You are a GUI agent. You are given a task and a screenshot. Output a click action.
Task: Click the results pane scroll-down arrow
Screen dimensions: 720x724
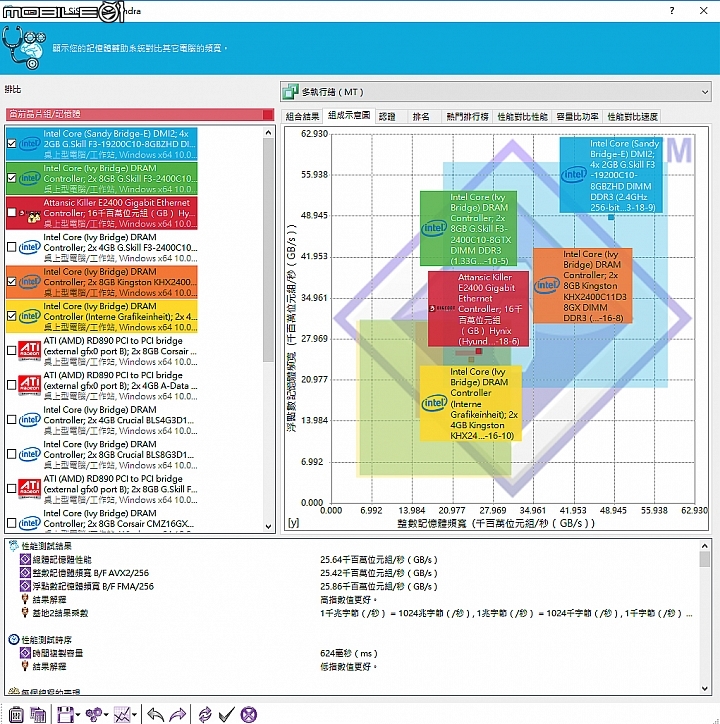tap(705, 688)
